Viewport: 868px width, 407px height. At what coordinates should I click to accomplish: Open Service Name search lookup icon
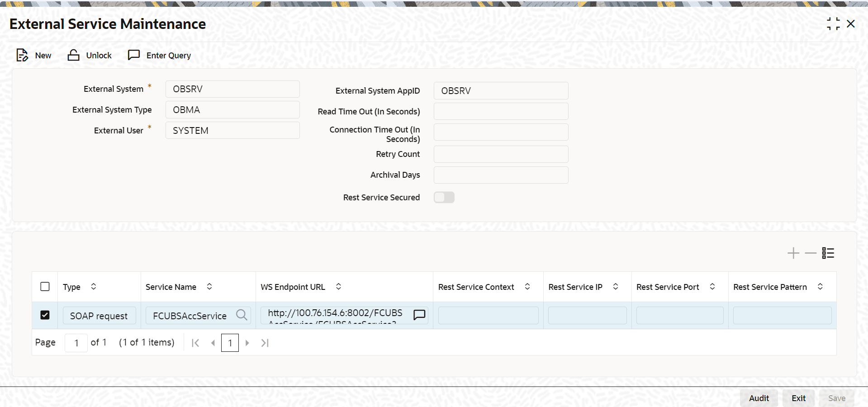click(242, 315)
